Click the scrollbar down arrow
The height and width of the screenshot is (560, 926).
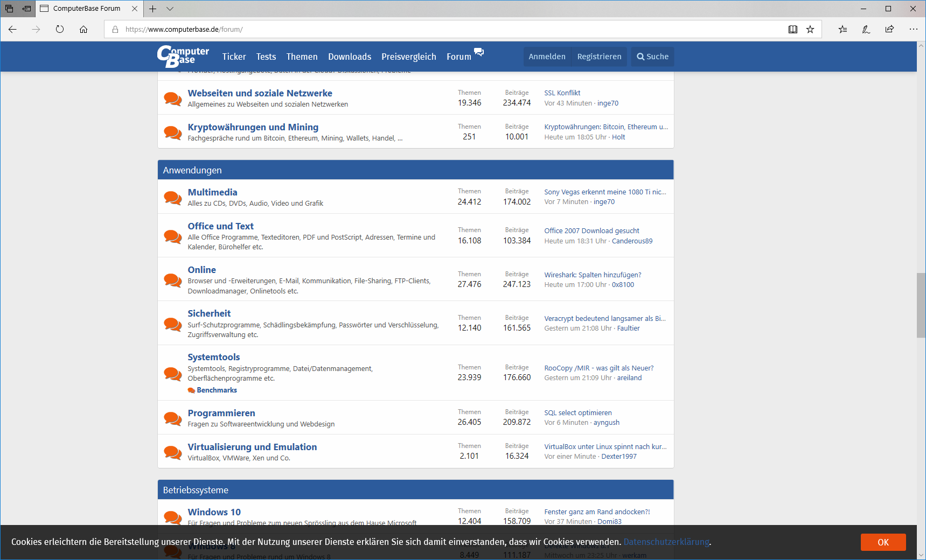[921, 555]
